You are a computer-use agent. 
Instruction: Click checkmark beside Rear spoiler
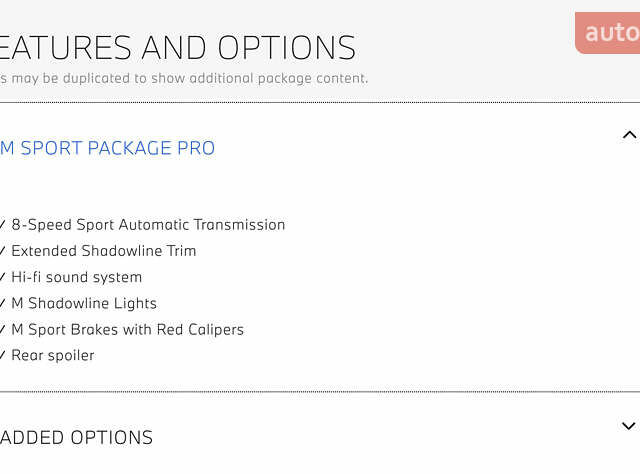point(2,355)
